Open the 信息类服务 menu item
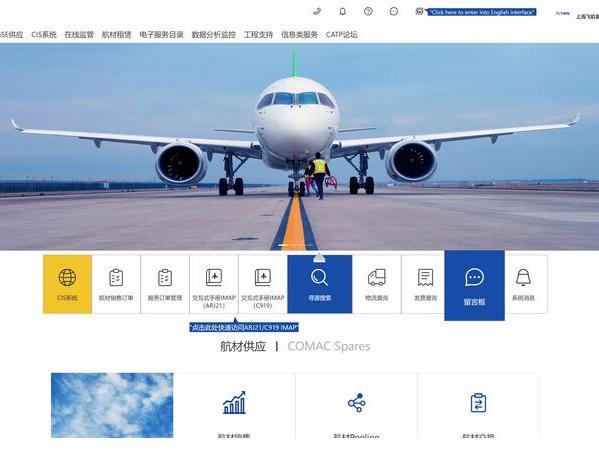 (300, 35)
